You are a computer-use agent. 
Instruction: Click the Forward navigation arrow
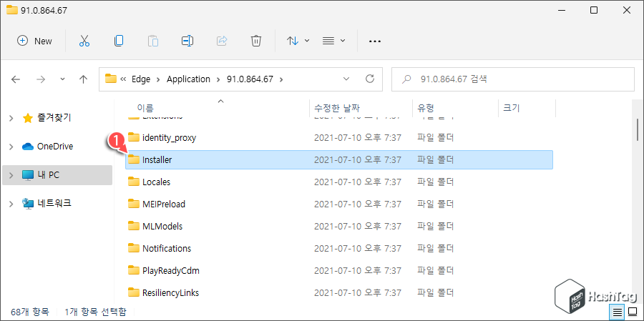(41, 79)
